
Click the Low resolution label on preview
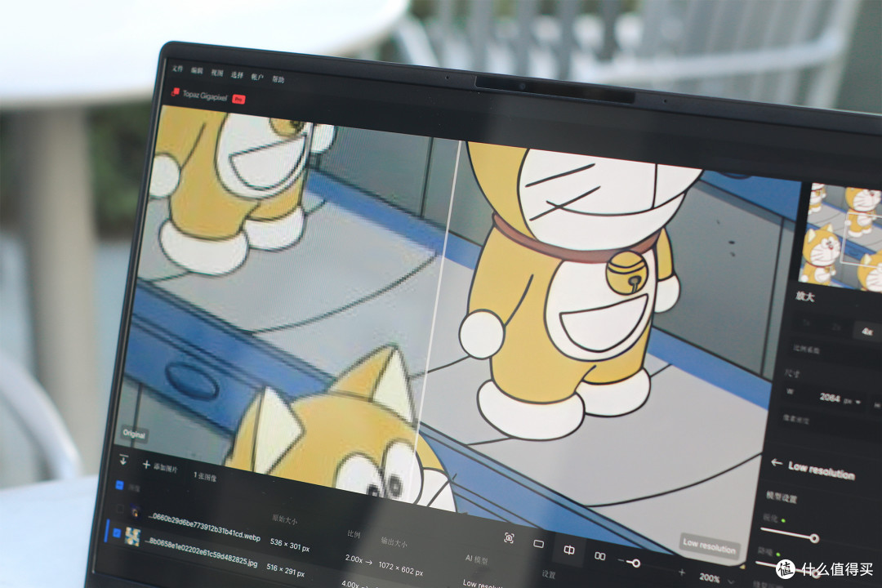point(710,546)
